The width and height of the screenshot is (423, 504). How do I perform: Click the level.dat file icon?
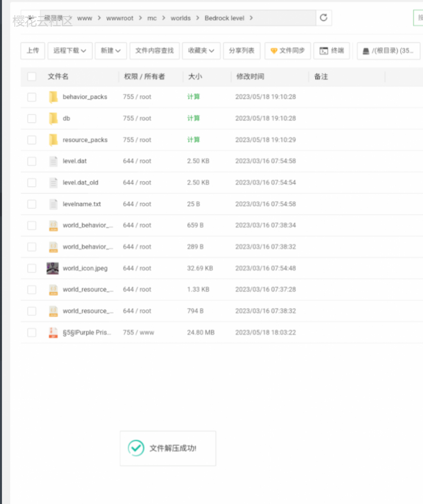52,161
